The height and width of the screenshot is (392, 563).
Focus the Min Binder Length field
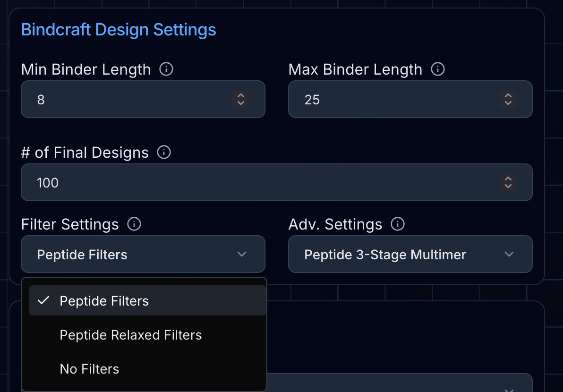[x=143, y=100]
